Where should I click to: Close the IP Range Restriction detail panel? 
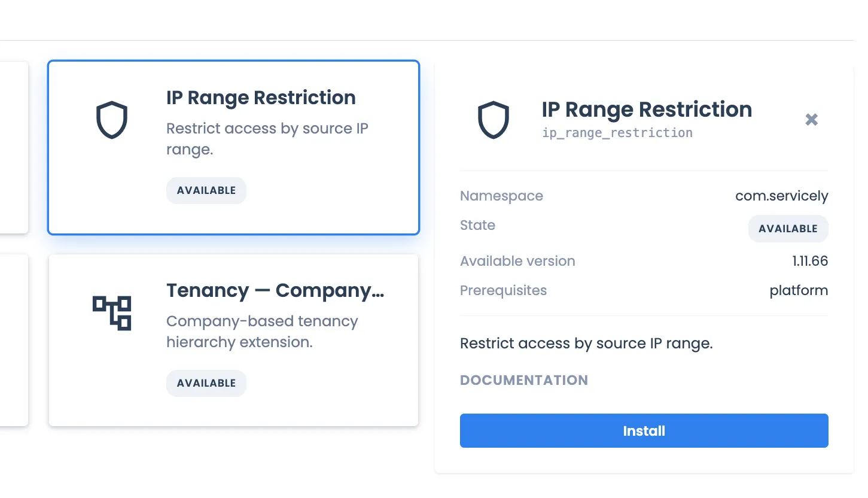pyautogui.click(x=811, y=120)
